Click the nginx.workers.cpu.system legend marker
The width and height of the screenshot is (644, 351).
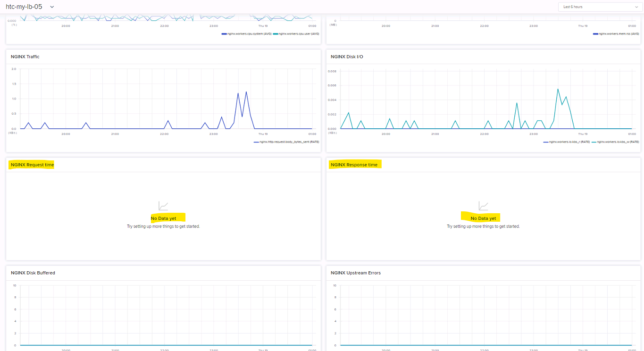pos(224,34)
